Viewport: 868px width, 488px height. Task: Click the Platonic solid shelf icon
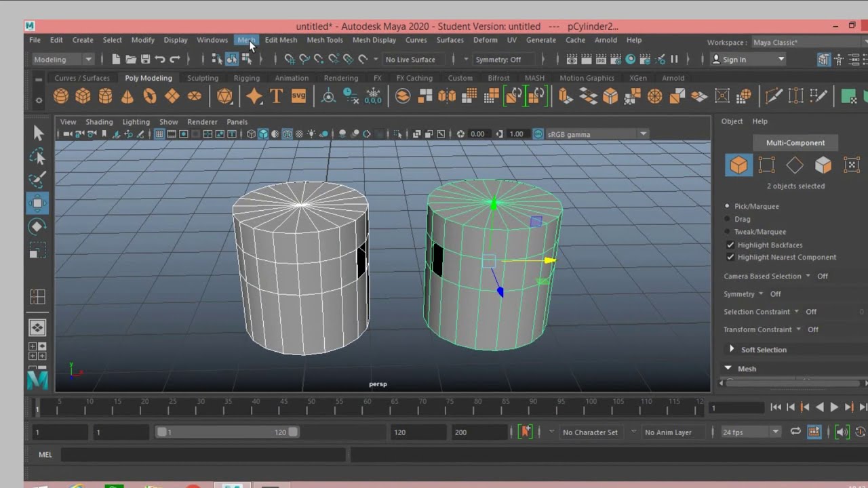click(x=224, y=96)
